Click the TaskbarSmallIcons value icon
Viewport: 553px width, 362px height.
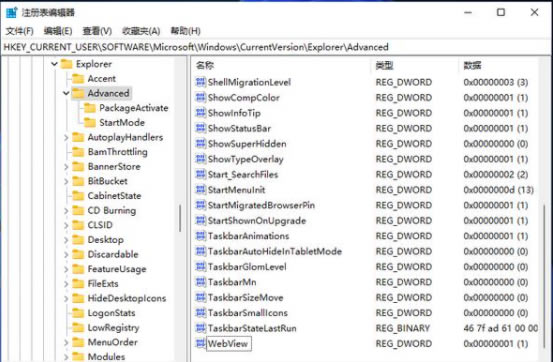(200, 313)
